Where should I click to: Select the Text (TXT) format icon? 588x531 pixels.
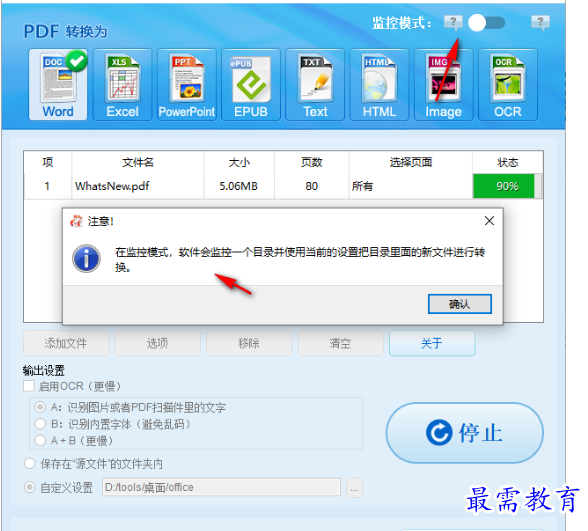coord(315,84)
